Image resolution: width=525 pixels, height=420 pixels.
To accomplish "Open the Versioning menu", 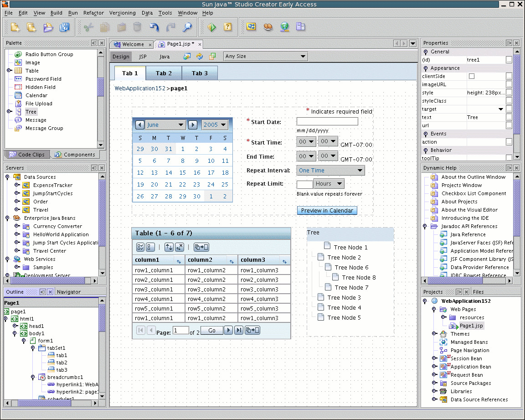I will click(122, 13).
